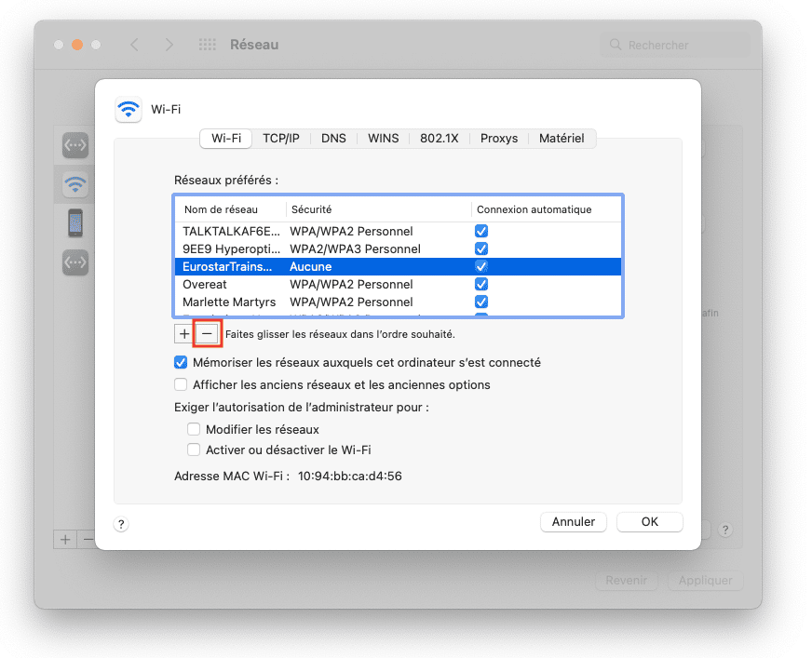Click the minus button to remove selected network

pos(207,333)
